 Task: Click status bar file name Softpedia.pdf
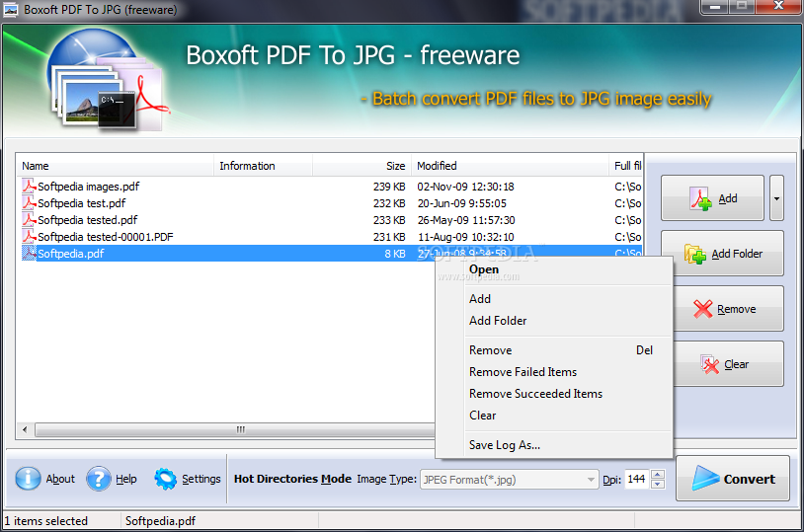160,521
